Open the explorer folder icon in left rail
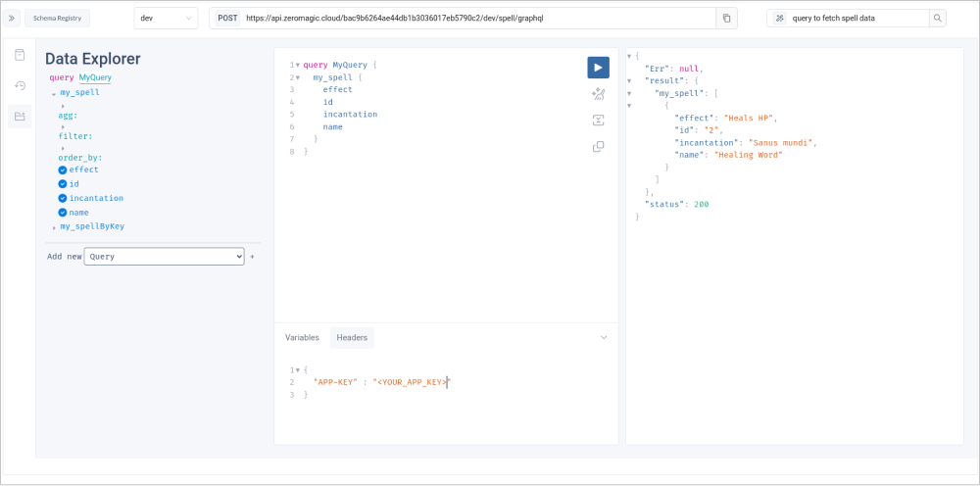Viewport: 980px width, 486px height. coord(20,117)
